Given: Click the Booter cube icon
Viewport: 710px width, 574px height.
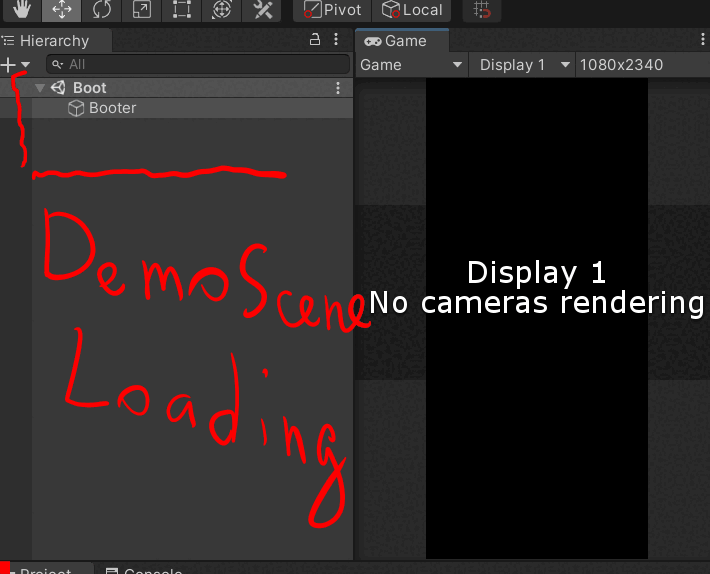Looking at the screenshot, I should coord(76,108).
